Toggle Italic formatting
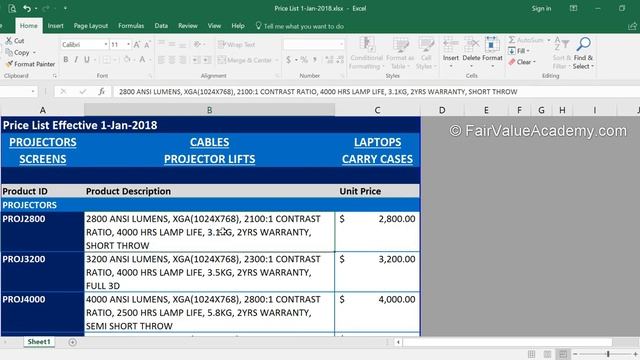 click(x=76, y=60)
